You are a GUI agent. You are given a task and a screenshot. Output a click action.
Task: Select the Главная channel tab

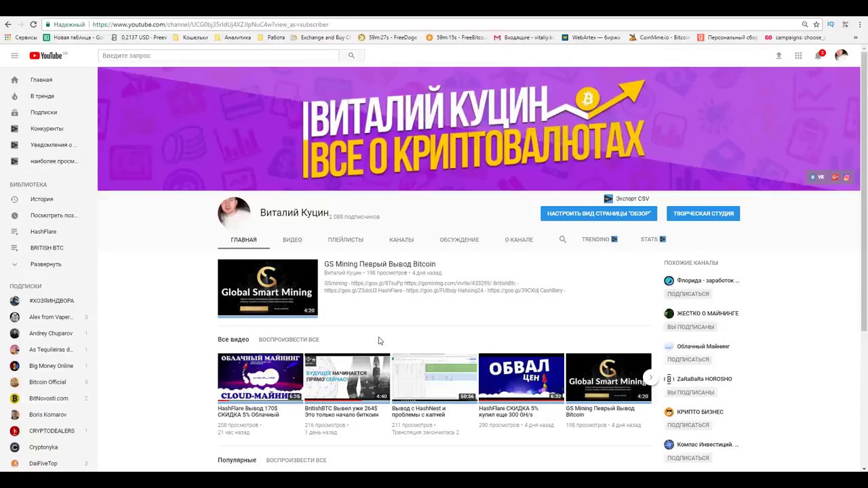click(x=243, y=240)
